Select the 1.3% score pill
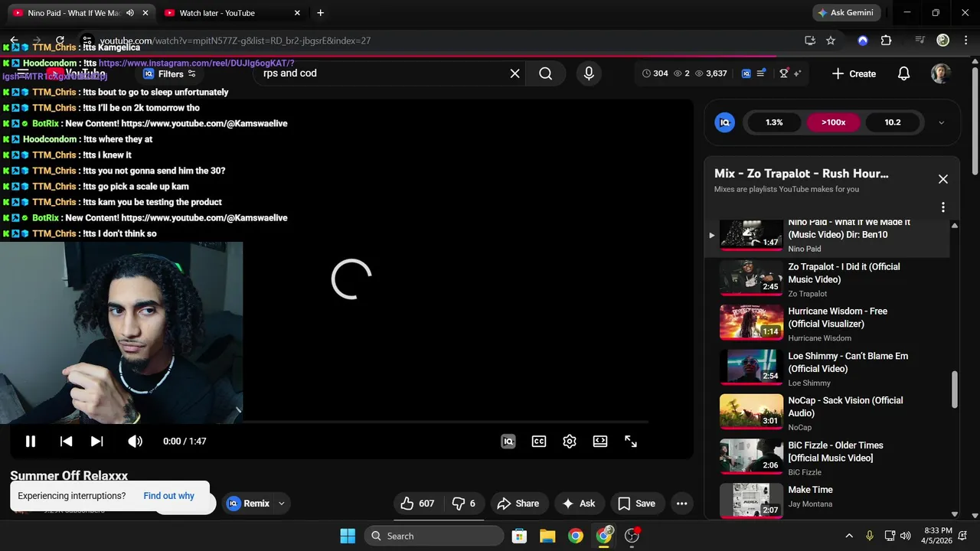Viewport: 980px width, 551px height. (774, 122)
